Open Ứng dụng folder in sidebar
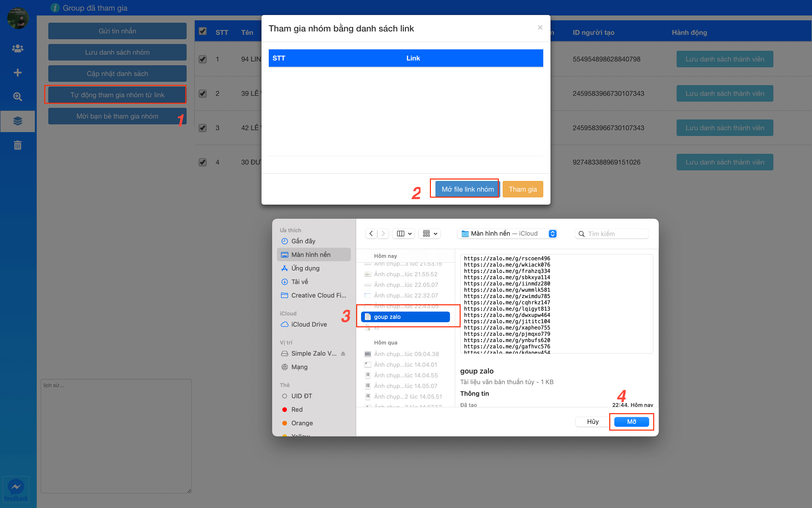This screenshot has height=508, width=812. click(x=305, y=268)
